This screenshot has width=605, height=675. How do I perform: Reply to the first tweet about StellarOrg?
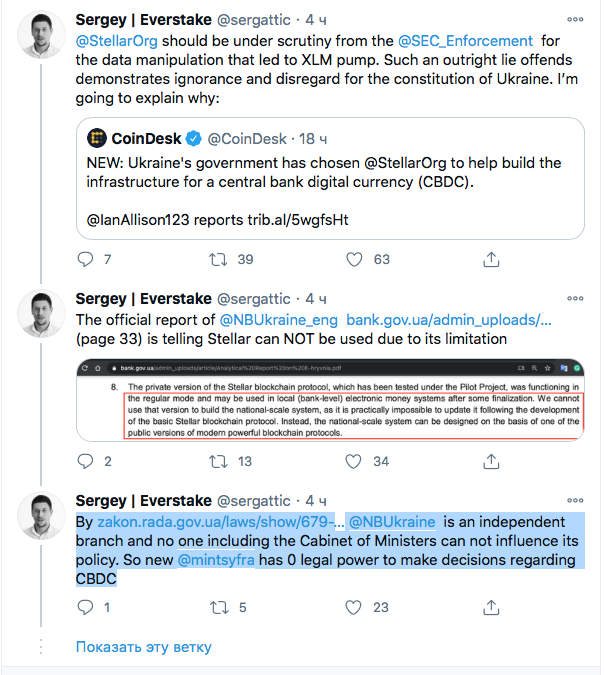pyautogui.click(x=85, y=260)
